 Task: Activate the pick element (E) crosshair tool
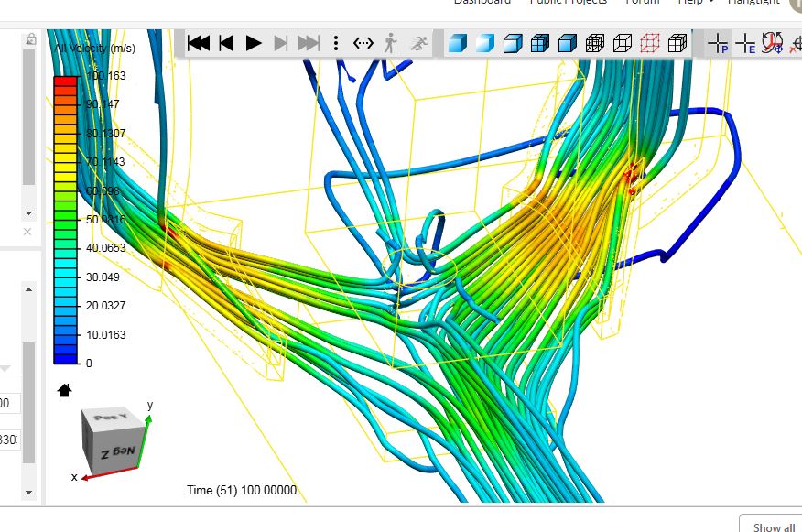[745, 43]
